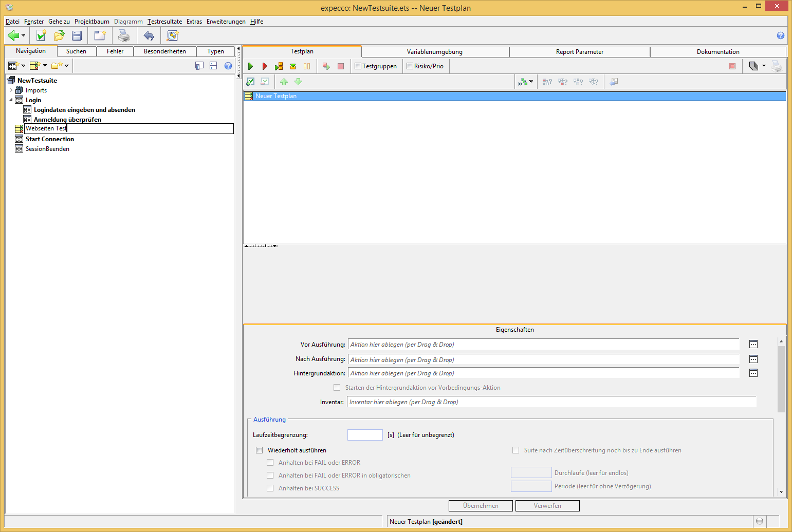Check the Wiederholt ausführen option
Image resolution: width=792 pixels, height=532 pixels.
coord(260,450)
